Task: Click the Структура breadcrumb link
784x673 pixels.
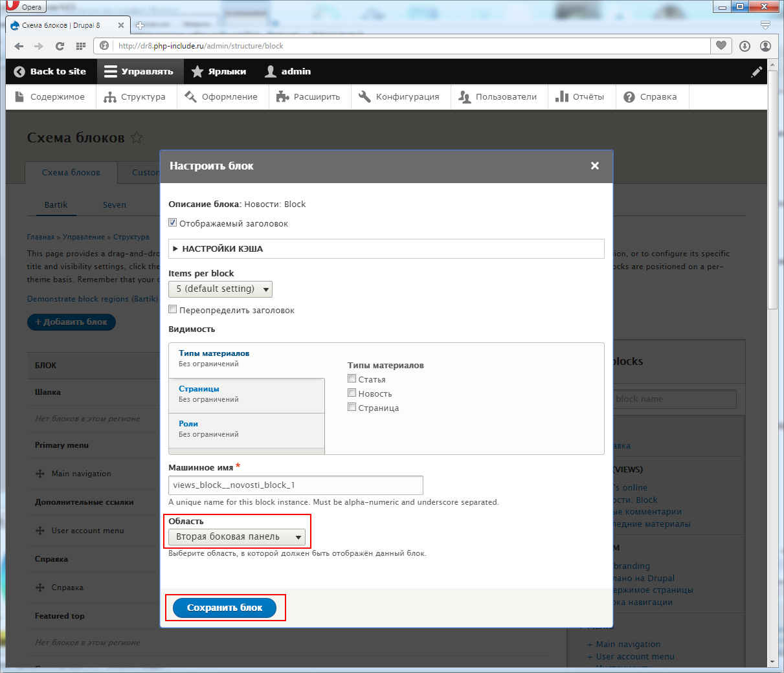Action: pyautogui.click(x=131, y=237)
